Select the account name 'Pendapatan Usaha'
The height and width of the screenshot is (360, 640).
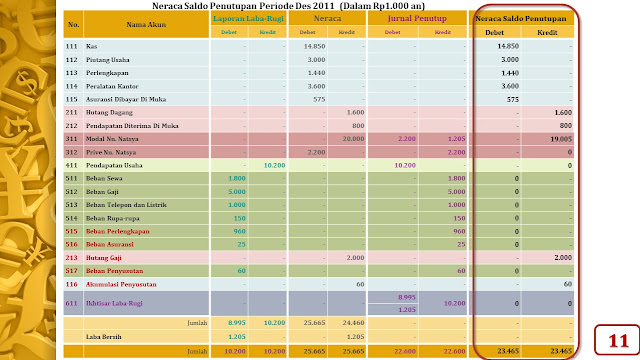point(114,165)
